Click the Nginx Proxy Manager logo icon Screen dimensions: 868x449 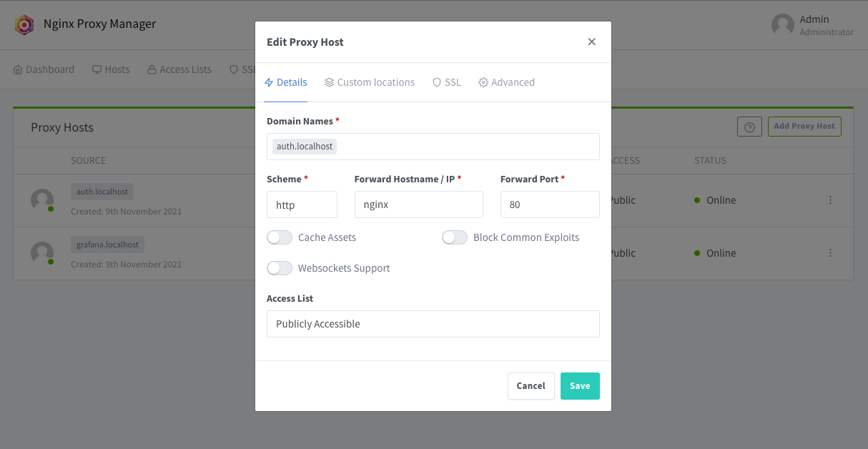point(24,25)
